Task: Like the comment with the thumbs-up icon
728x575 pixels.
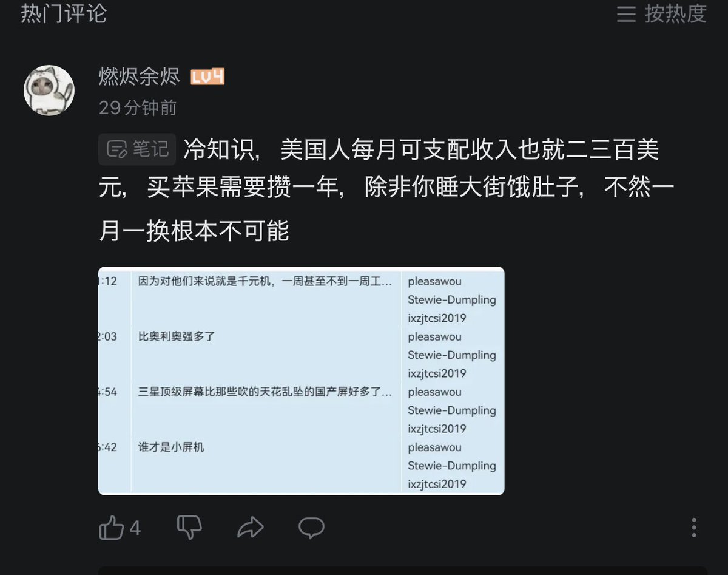Action: coord(112,528)
